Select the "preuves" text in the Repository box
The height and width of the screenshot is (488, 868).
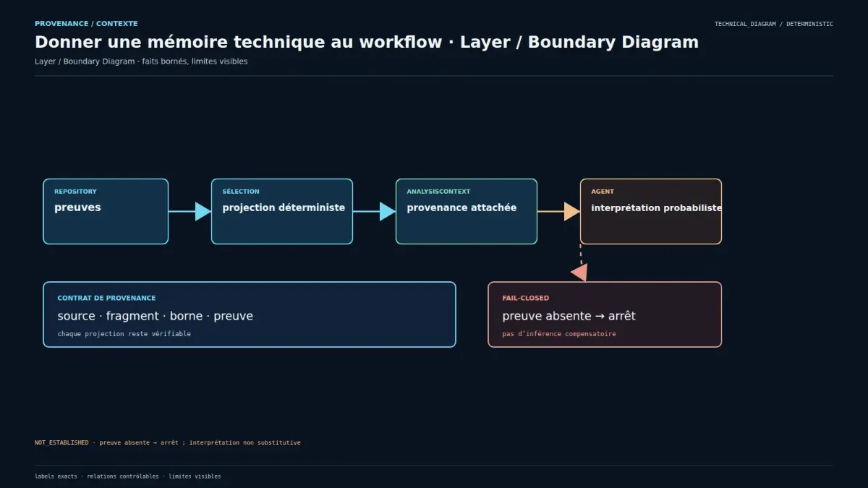tap(77, 207)
